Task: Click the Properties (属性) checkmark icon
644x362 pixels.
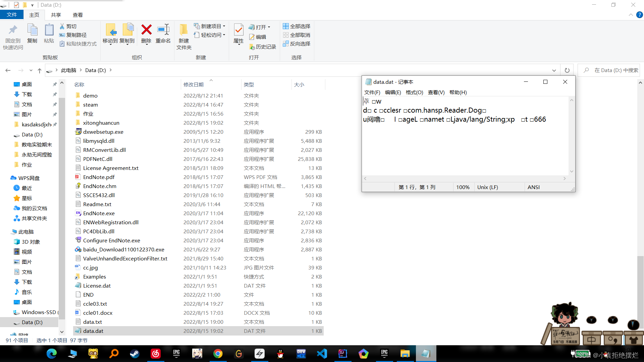Action: click(238, 30)
